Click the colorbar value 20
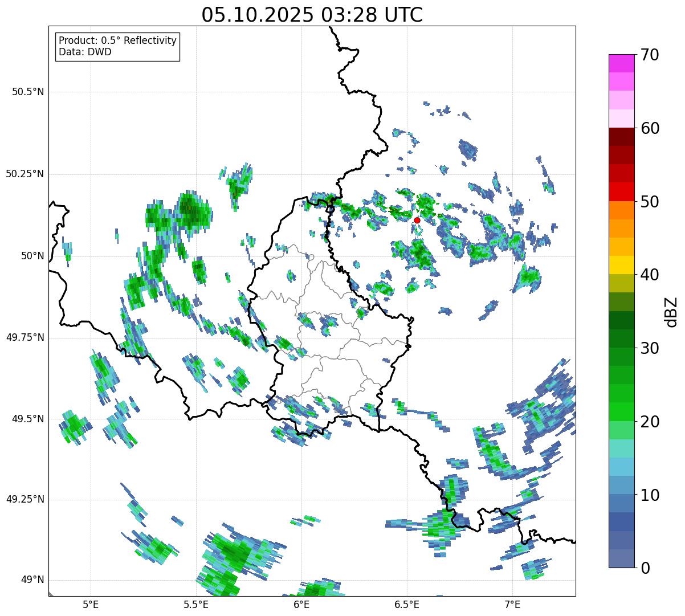This screenshot has width=685, height=616. pyautogui.click(x=650, y=422)
